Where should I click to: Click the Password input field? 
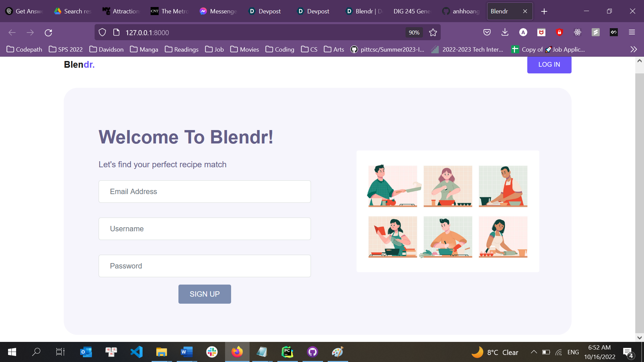205,266
